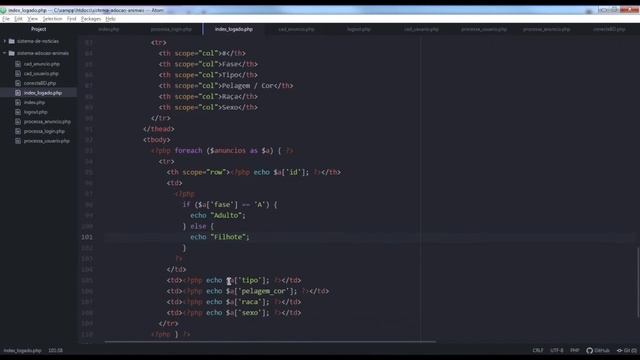The height and width of the screenshot is (360, 640).
Task: Open conectaBD.php from the project tree
Action: pos(40,83)
